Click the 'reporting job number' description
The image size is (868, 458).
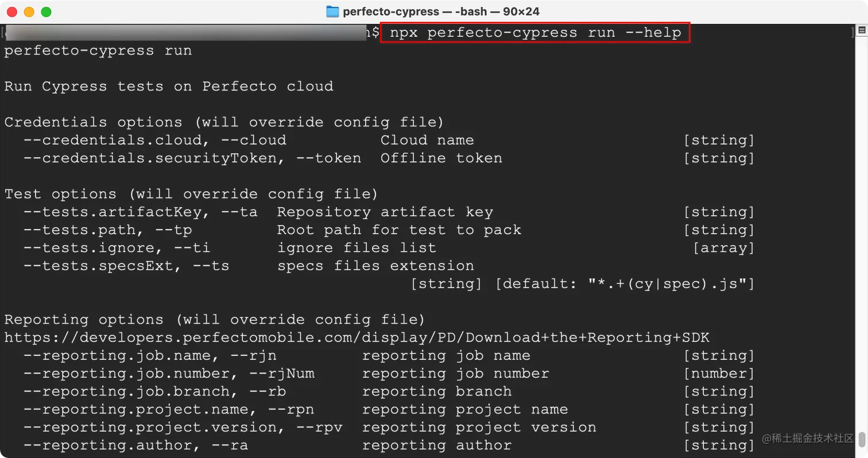[455, 373]
